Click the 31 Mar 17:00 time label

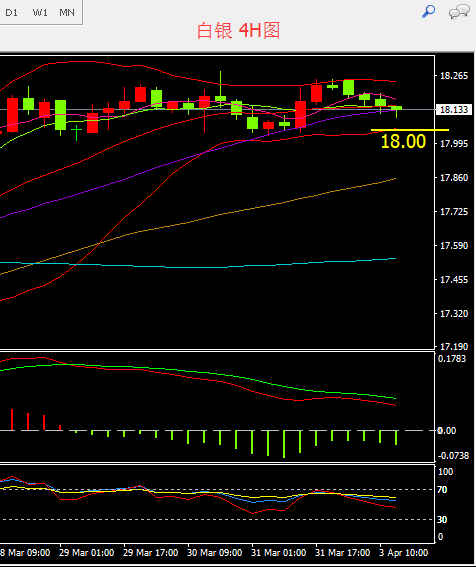coord(343,553)
